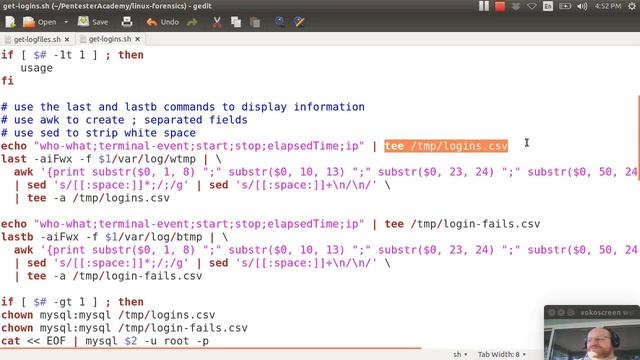Open the Dropbox indicator in the panel
This screenshot has height=360, width=640.
(x=516, y=6)
